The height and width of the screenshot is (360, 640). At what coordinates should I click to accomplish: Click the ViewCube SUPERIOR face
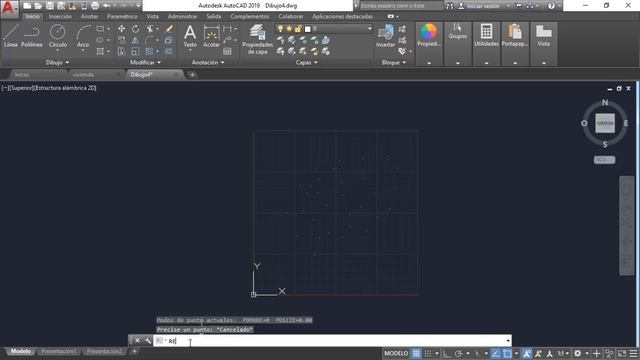point(605,123)
